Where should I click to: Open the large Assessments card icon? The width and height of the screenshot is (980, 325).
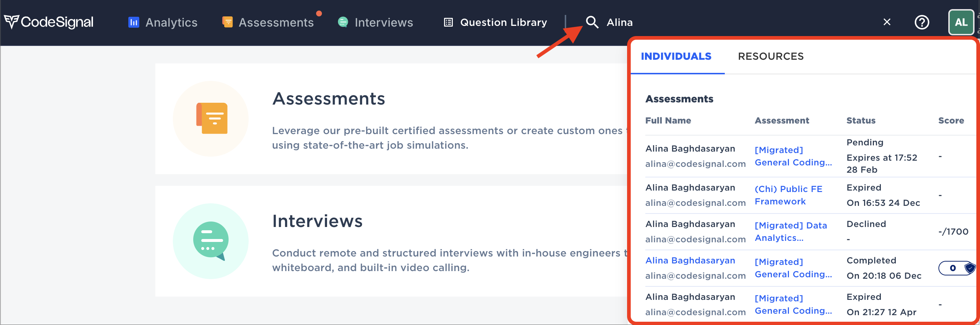pyautogui.click(x=211, y=118)
